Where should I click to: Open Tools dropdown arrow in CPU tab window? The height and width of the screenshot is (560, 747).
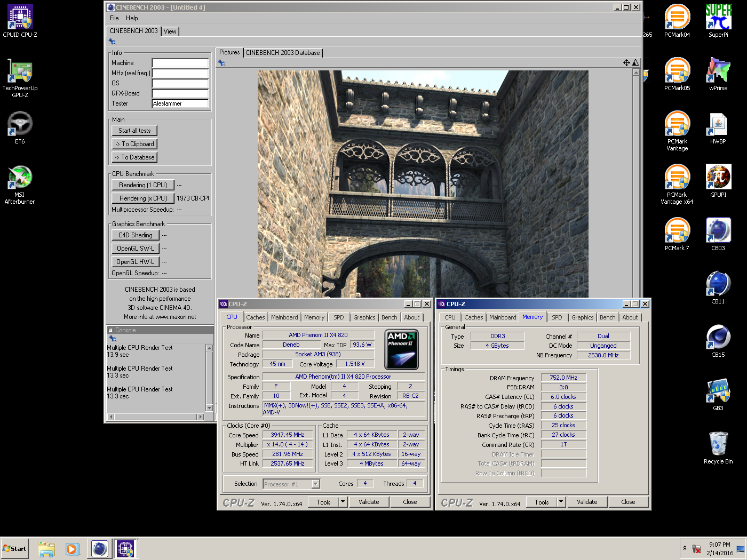(x=343, y=502)
